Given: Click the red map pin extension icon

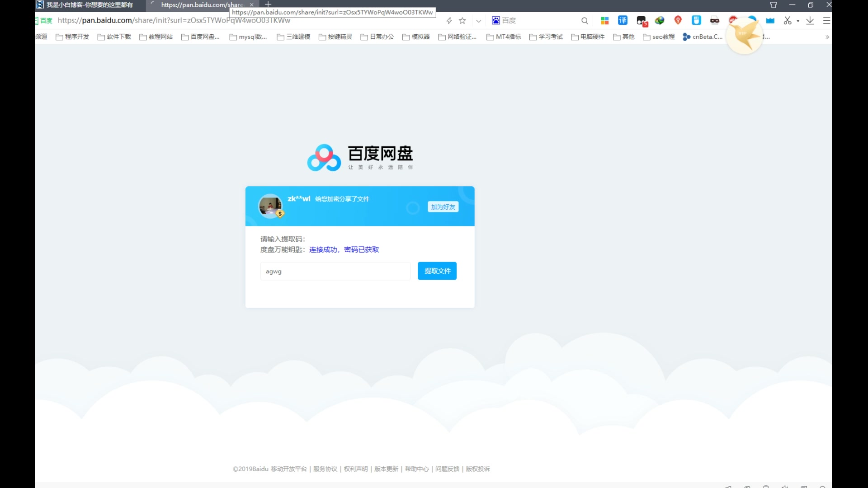Looking at the screenshot, I should coord(678,20).
